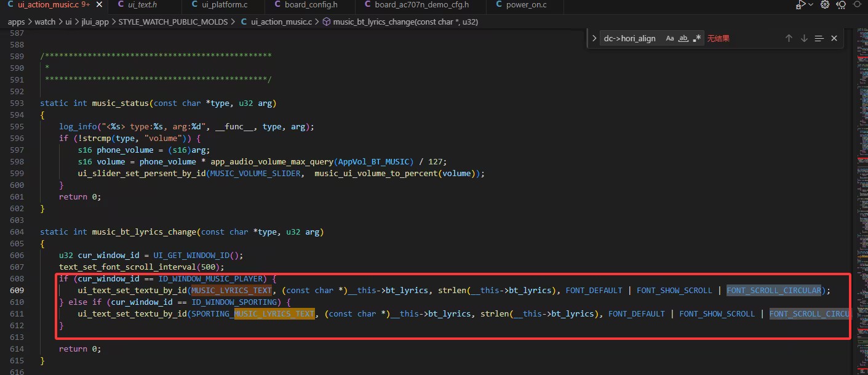Image resolution: width=868 pixels, height=375 pixels.
Task: Toggle Match Whole Word in the find widget
Action: pyautogui.click(x=683, y=38)
